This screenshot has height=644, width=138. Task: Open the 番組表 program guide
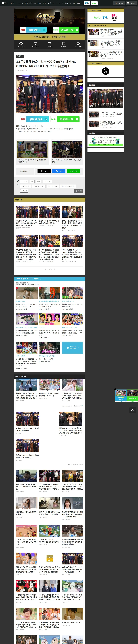[131, 3]
